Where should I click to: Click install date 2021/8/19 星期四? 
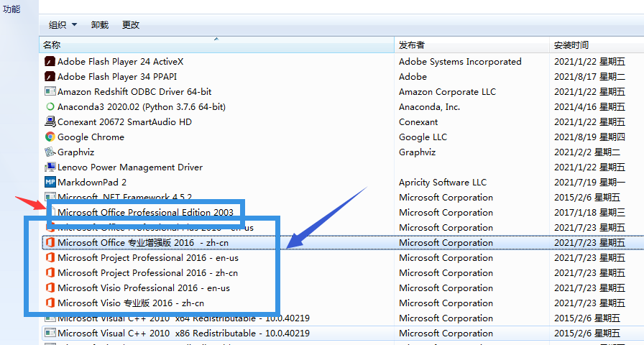590,137
